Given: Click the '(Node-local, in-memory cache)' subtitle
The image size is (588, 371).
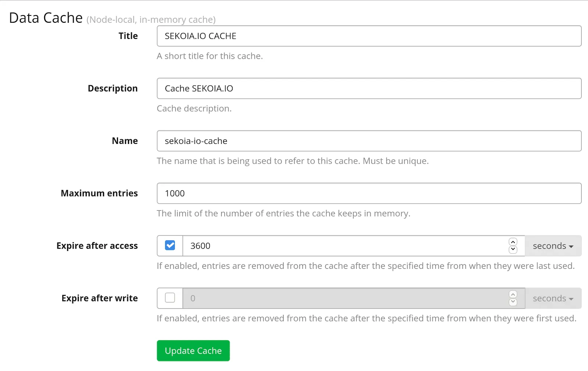Looking at the screenshot, I should click(151, 19).
